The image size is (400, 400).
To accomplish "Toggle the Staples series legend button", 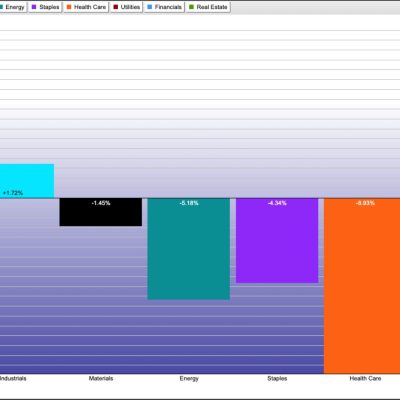I will point(45,7).
